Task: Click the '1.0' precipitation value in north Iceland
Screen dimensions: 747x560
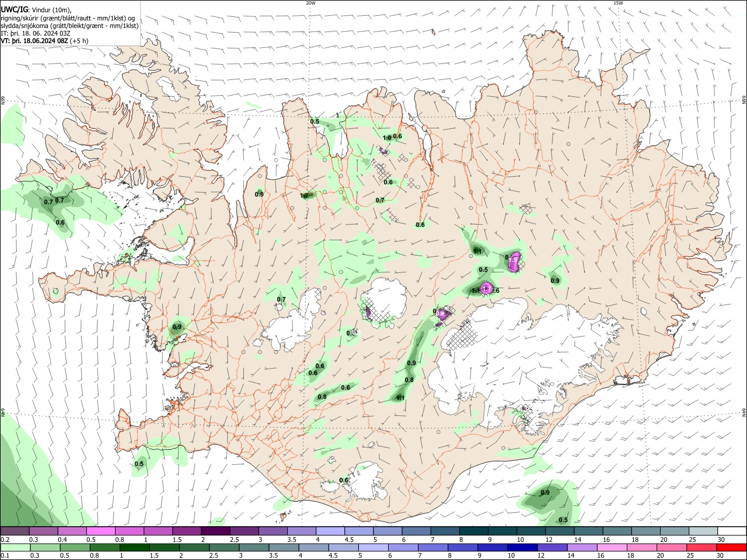Action: coord(387,138)
